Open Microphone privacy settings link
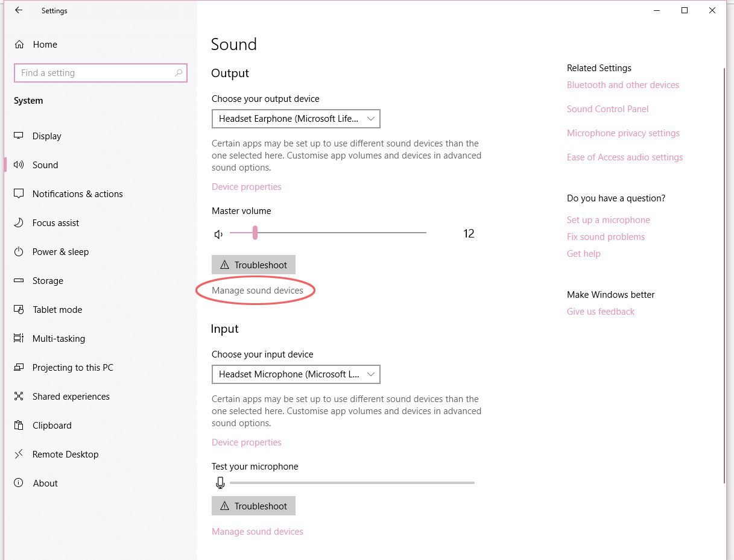 pos(623,133)
